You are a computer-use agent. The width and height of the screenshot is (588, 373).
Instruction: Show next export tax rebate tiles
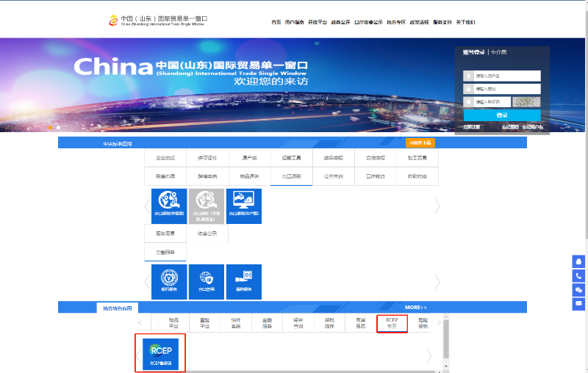[437, 206]
